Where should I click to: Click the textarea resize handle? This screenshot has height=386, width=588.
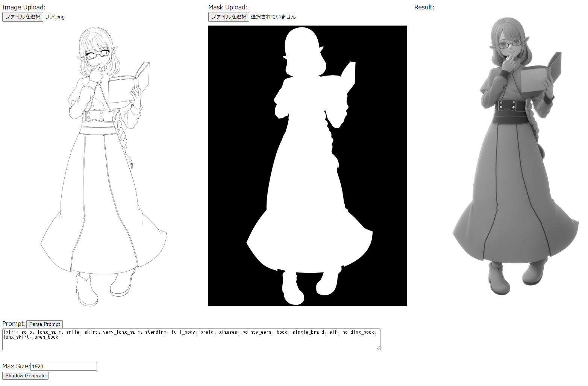point(378,348)
